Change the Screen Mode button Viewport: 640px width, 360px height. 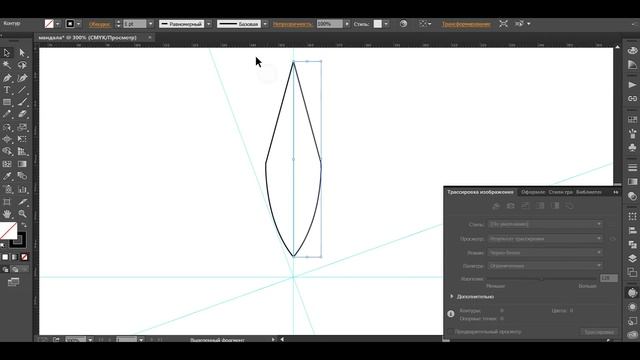coord(13,282)
